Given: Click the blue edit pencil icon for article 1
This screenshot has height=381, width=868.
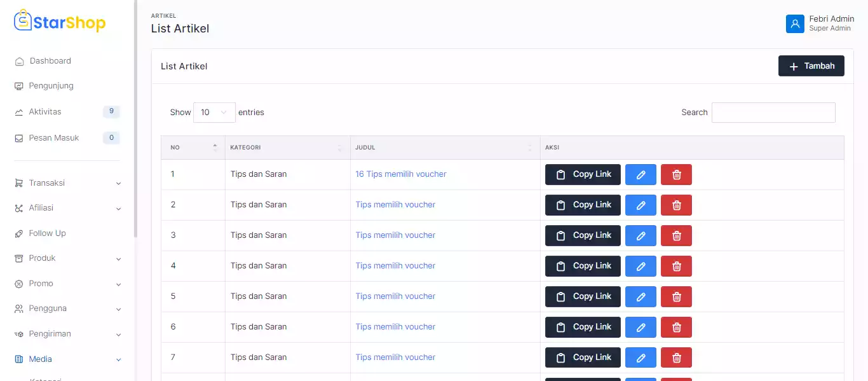Looking at the screenshot, I should [641, 175].
